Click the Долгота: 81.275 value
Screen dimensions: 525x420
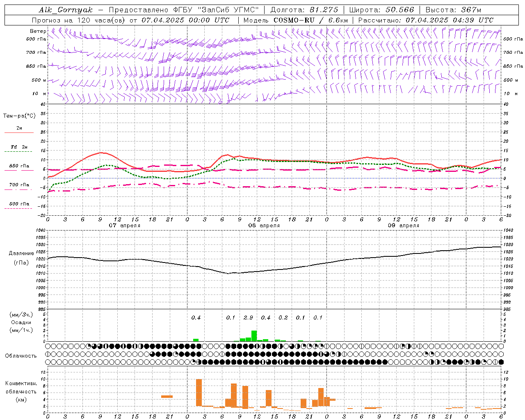pyautogui.click(x=304, y=10)
